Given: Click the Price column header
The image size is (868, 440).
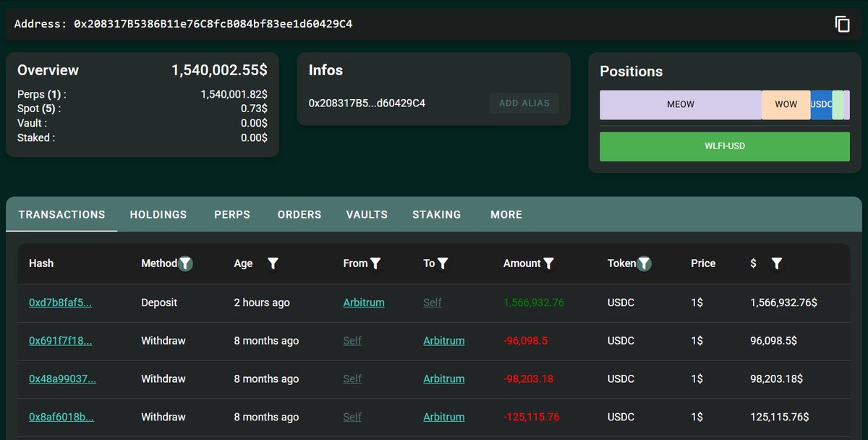Looking at the screenshot, I should [x=703, y=263].
